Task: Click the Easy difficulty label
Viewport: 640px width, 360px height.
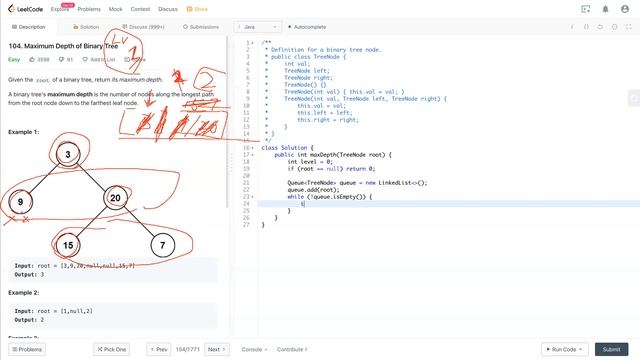Action: tap(14, 60)
